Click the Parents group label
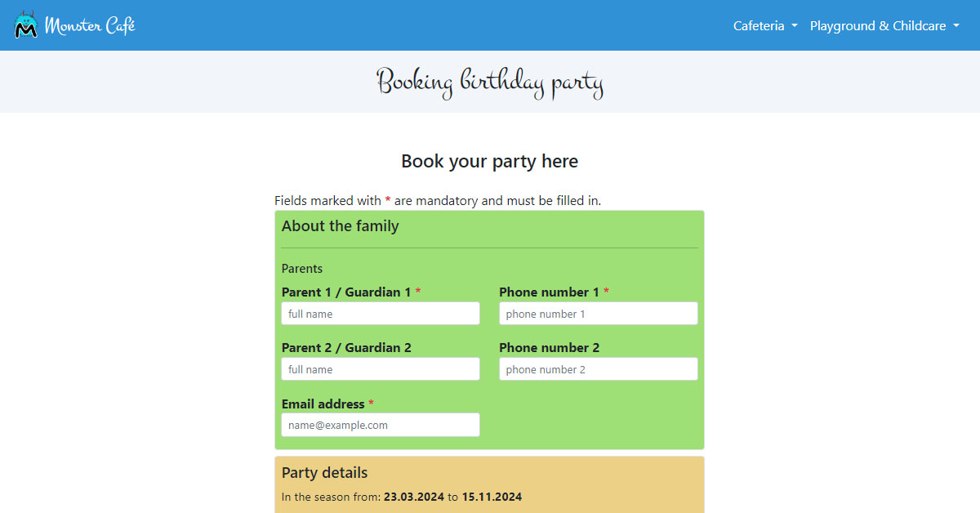Viewport: 980px width, 513px height. click(x=302, y=268)
